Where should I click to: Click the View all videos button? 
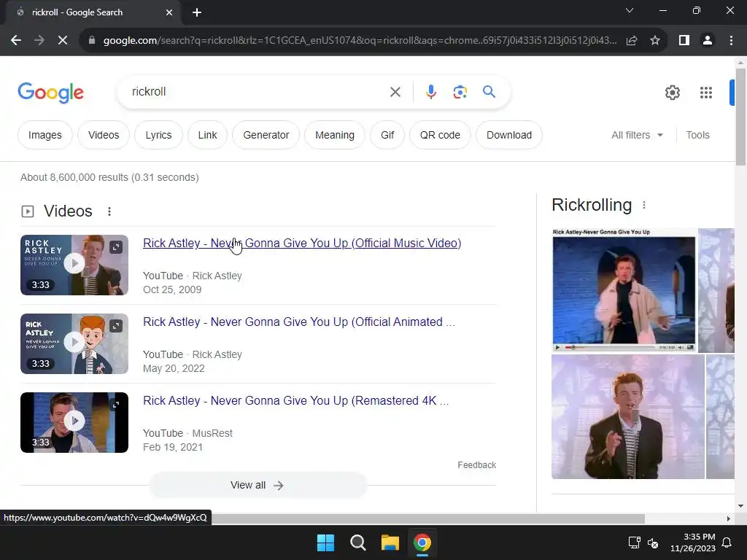coord(258,485)
